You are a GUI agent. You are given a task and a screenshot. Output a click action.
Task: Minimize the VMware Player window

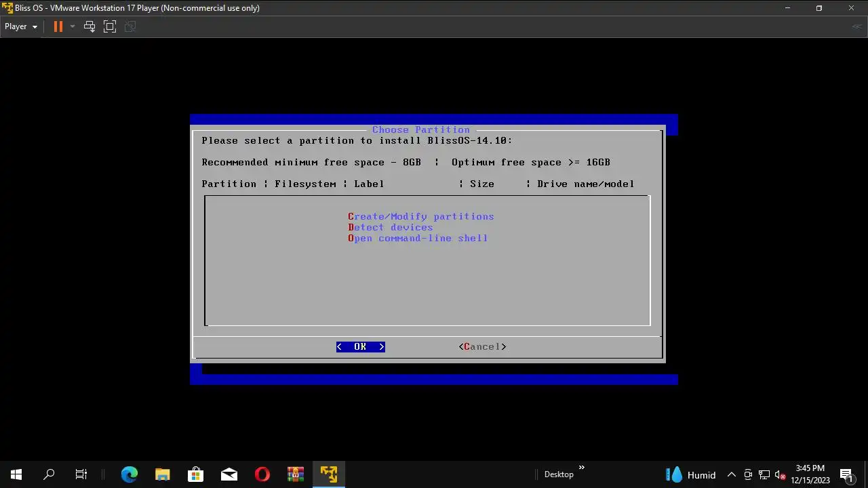pos(787,8)
